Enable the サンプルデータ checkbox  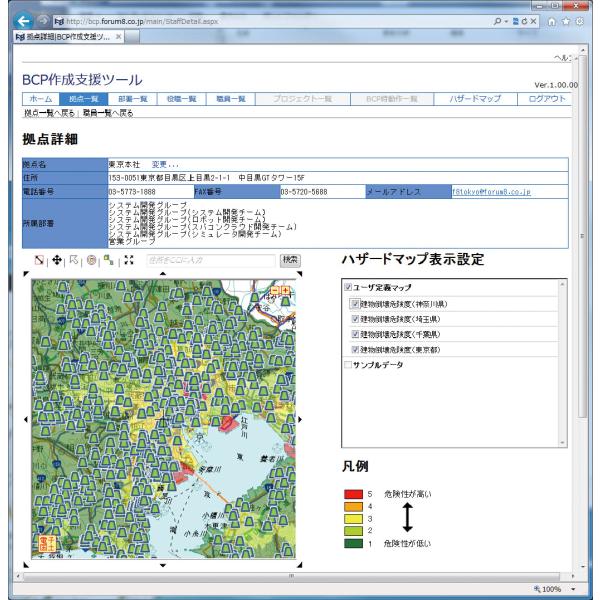347,366
